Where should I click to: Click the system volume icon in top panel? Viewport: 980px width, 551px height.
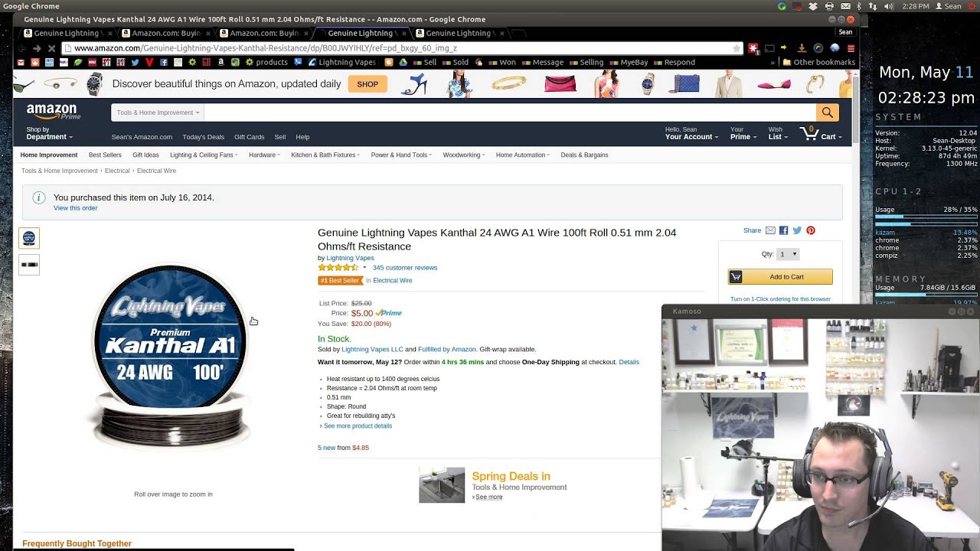pos(888,6)
